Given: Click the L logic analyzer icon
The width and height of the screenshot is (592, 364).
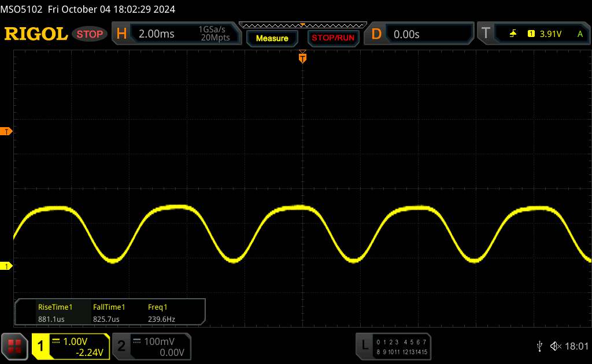Looking at the screenshot, I should pyautogui.click(x=364, y=346).
